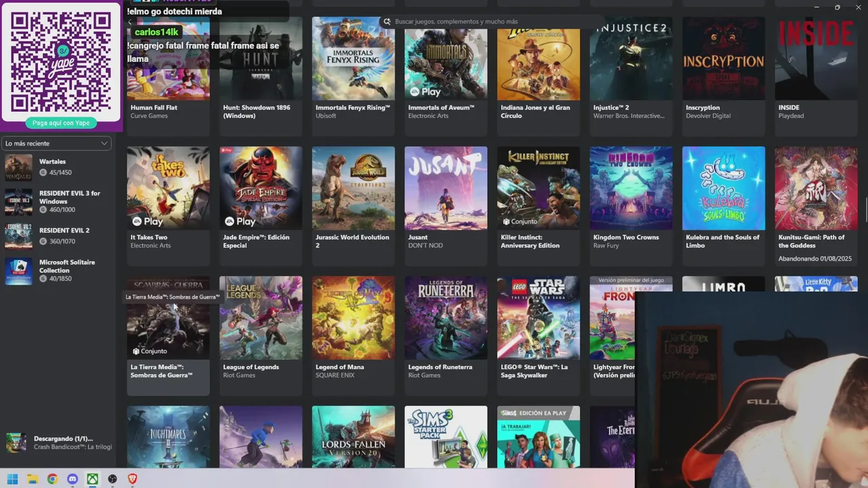Click the EA Play badge on Immortals of Aveum
Image resolution: width=868 pixels, height=488 pixels.
(x=425, y=91)
